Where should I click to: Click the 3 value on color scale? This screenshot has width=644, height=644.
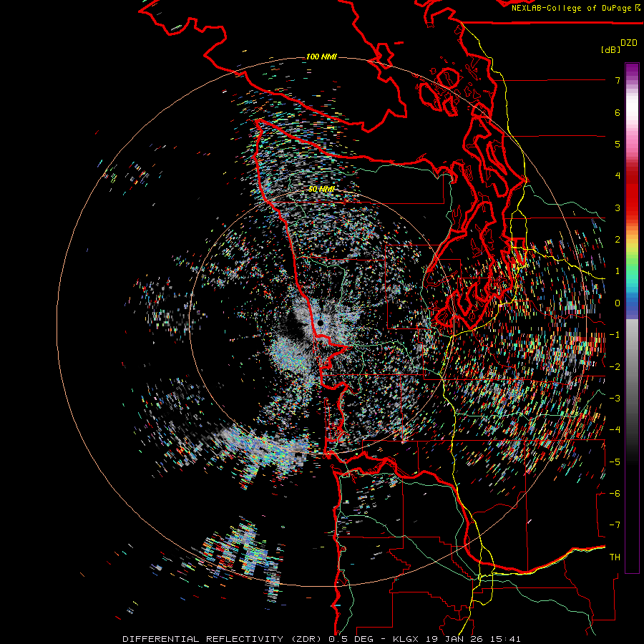coord(618,208)
